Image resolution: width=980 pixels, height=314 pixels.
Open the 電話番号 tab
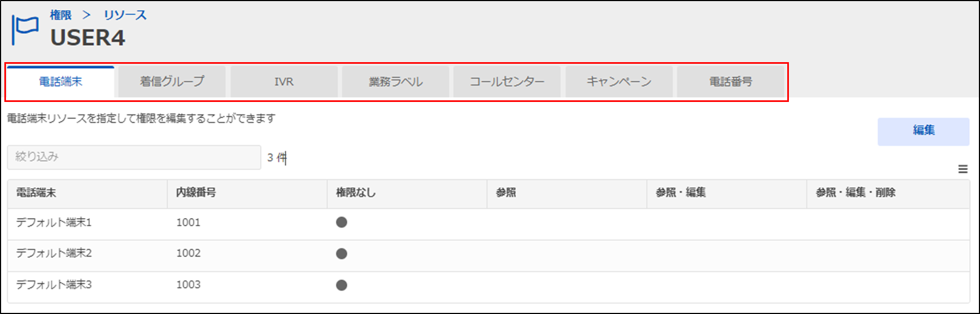pyautogui.click(x=730, y=82)
